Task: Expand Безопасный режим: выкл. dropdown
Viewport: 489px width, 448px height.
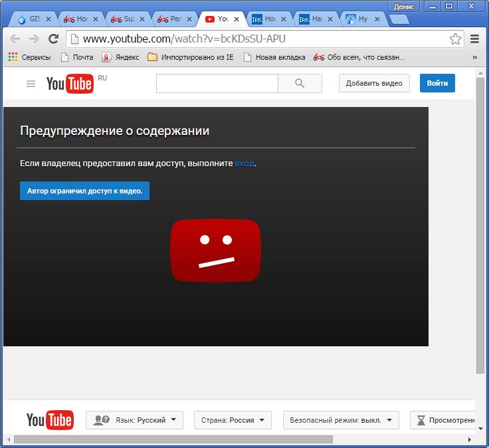Action: tap(341, 420)
